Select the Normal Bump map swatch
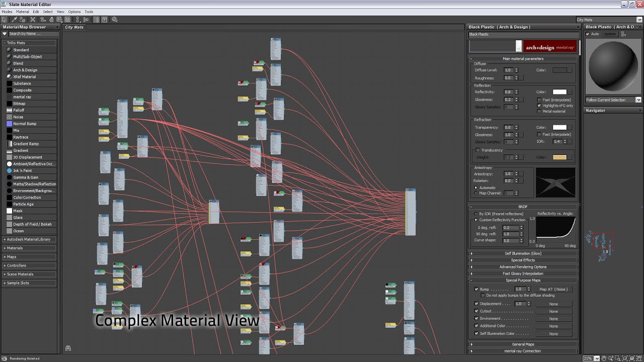 (x=9, y=124)
